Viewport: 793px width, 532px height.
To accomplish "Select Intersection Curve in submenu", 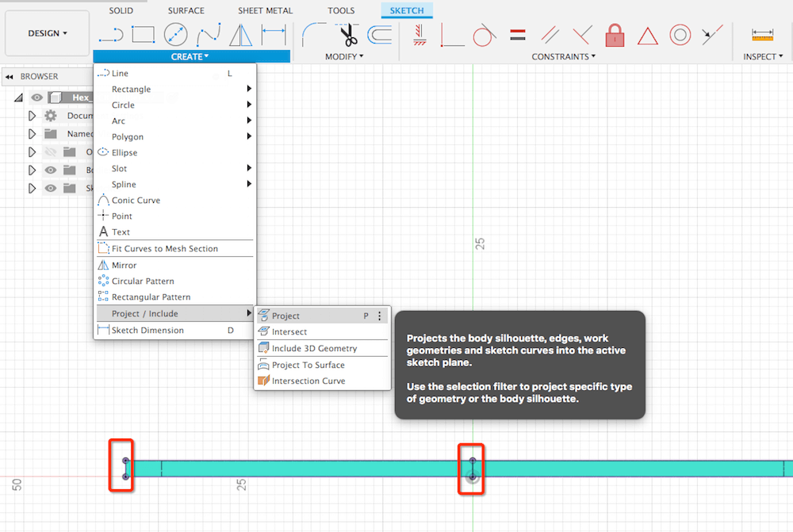I will (x=308, y=381).
